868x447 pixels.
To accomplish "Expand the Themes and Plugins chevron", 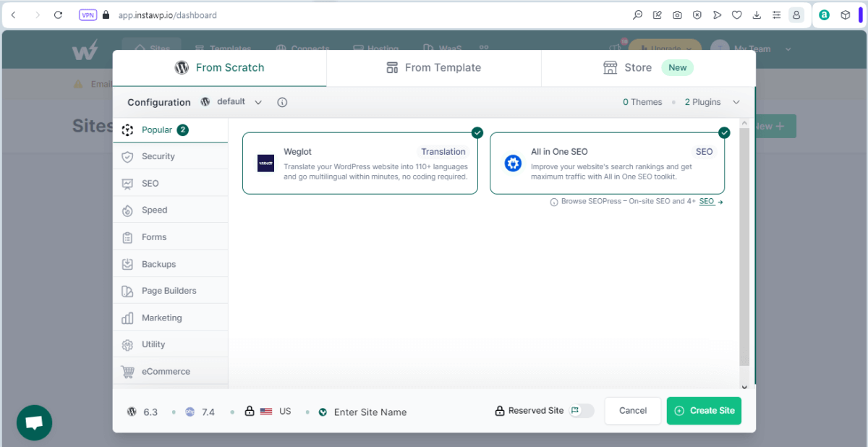I will (736, 102).
